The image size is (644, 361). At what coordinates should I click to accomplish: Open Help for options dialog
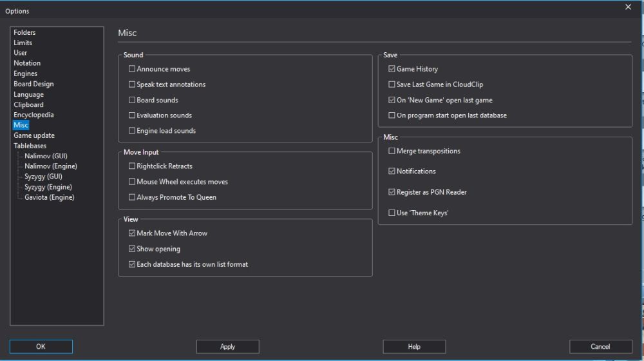pos(414,347)
